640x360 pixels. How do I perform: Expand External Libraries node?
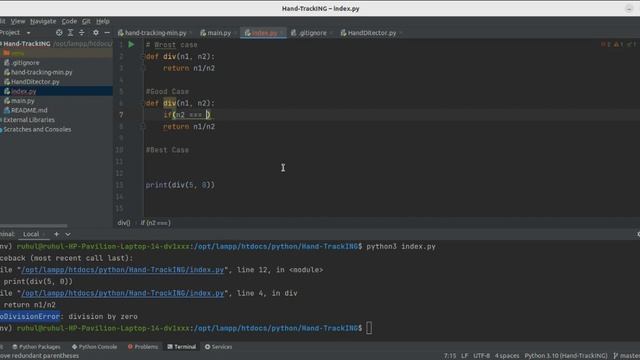(29, 120)
